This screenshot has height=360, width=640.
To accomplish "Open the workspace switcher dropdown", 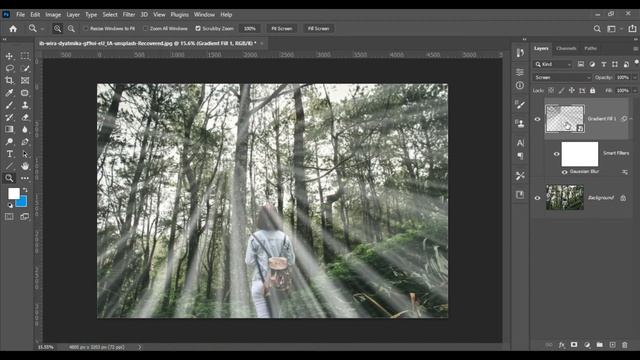I will click(613, 29).
